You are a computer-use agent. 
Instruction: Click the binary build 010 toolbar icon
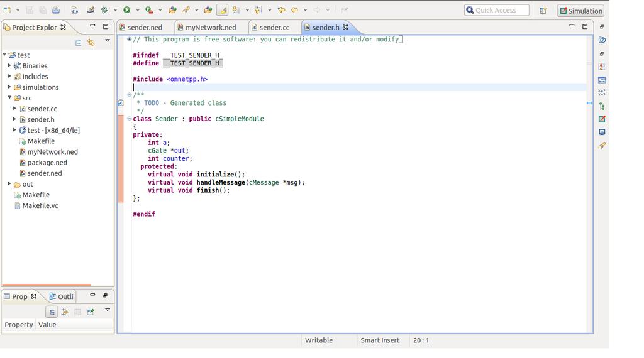[x=74, y=10]
